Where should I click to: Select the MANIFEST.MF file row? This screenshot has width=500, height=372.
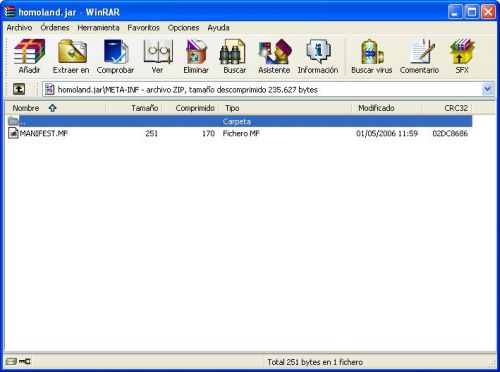[x=239, y=133]
